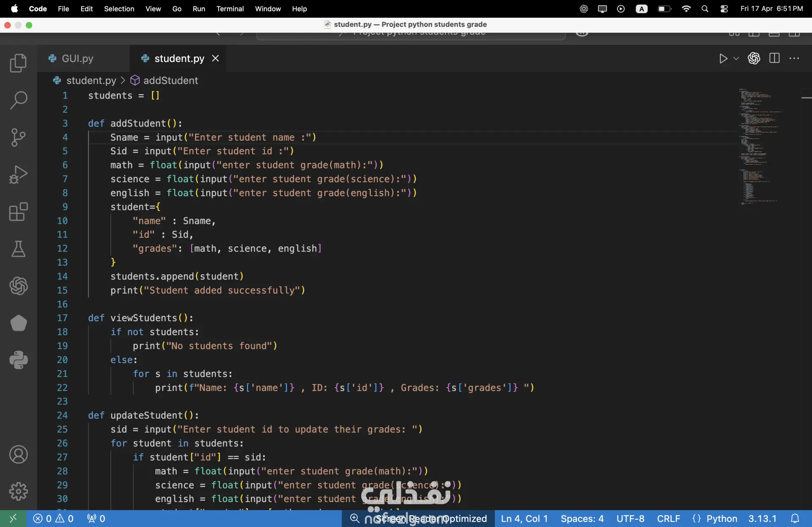Open the remote window indicator
The width and height of the screenshot is (812, 527).
click(13, 519)
